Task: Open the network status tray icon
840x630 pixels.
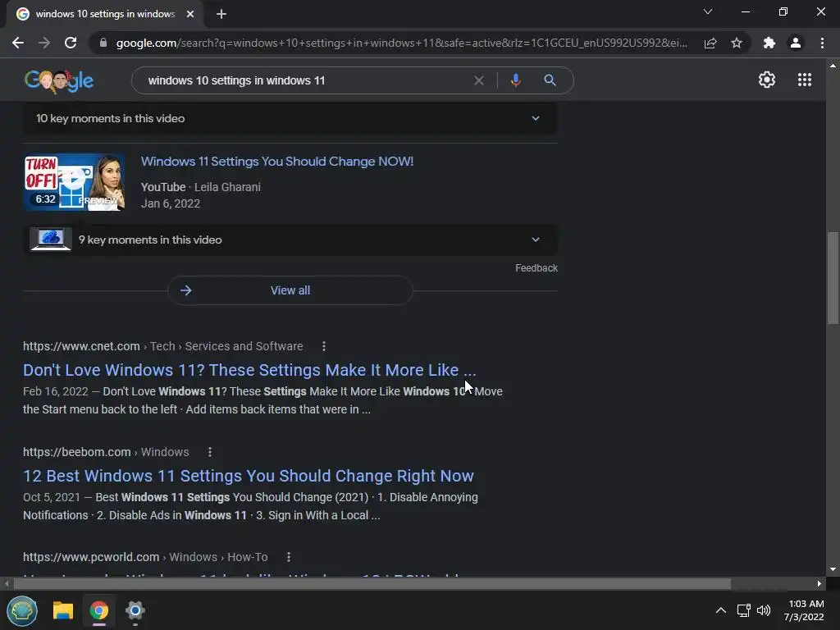Action: coord(743,610)
